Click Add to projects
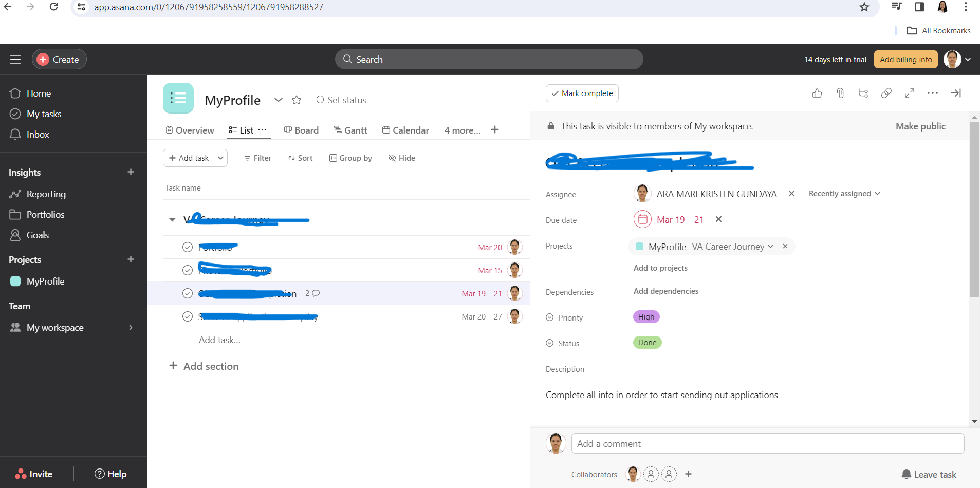 660,268
